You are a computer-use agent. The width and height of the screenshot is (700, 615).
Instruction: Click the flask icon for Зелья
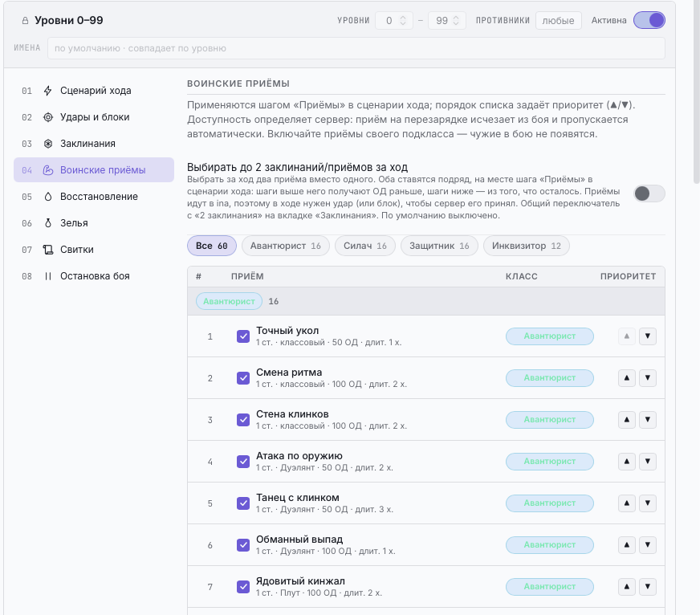point(48,223)
